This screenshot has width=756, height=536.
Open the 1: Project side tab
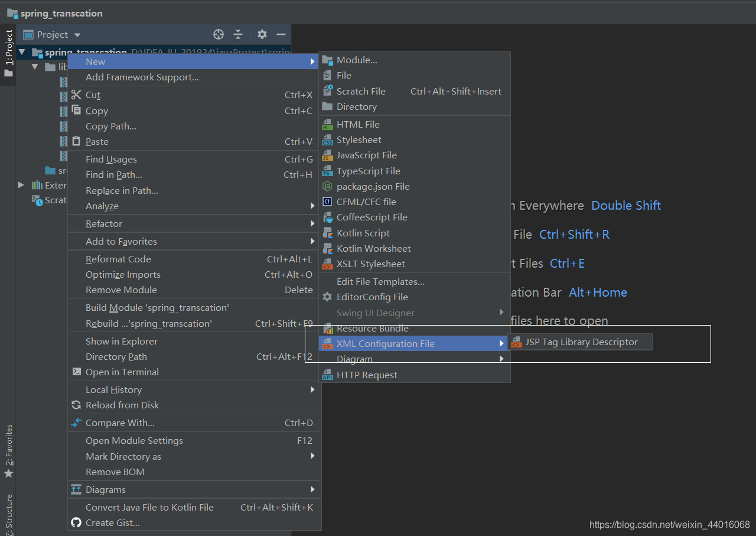pyautogui.click(x=8, y=54)
